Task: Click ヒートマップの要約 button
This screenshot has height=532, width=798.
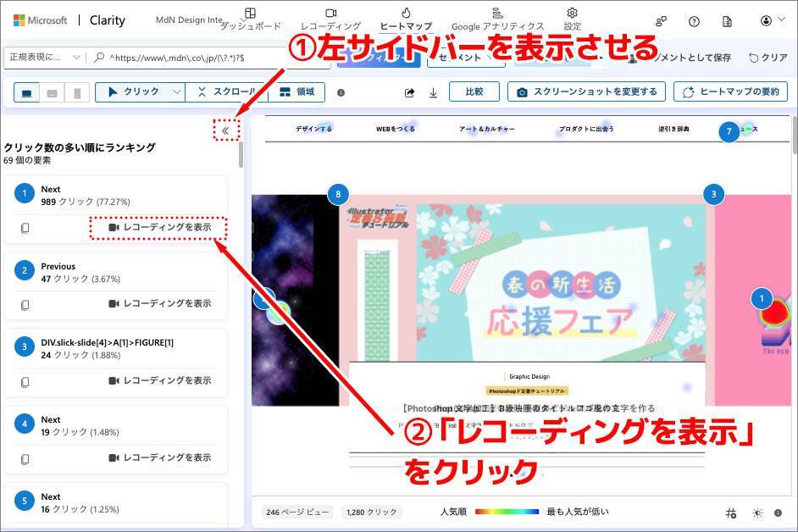Action: 730,91
